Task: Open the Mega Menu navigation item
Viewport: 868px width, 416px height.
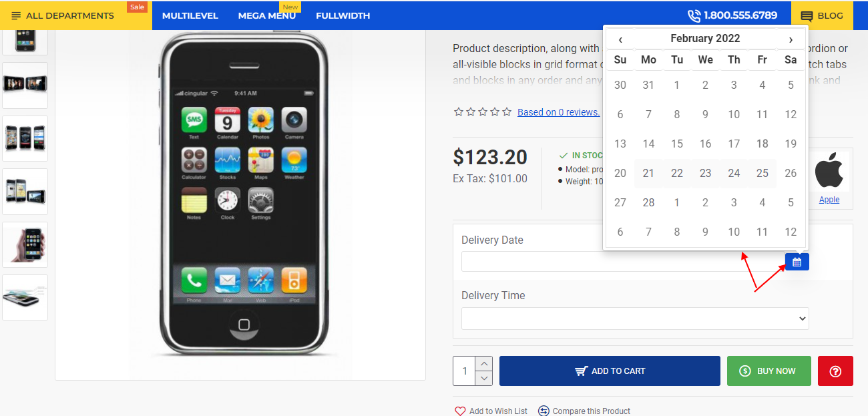Action: click(x=266, y=15)
